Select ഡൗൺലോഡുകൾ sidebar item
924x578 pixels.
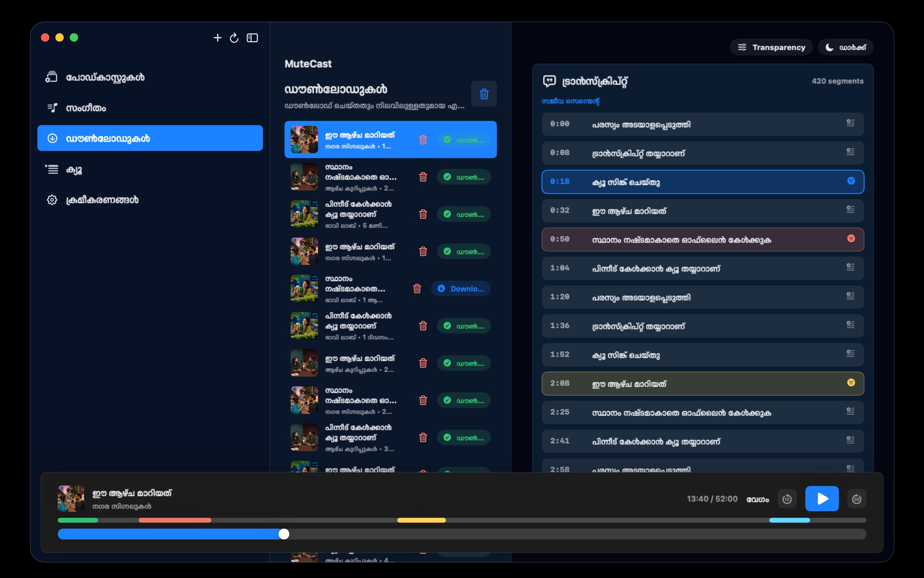pos(150,138)
